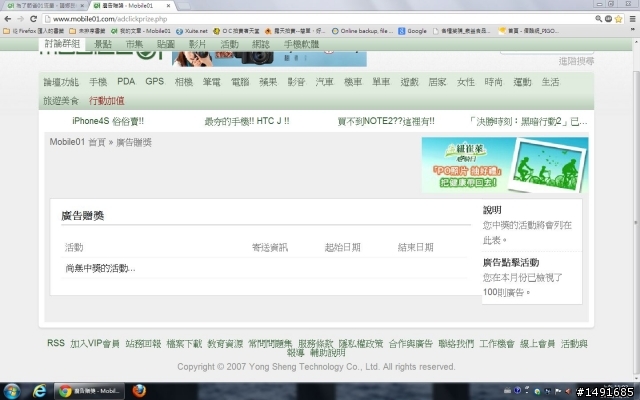Click the 寄送資訊 column header

270,247
